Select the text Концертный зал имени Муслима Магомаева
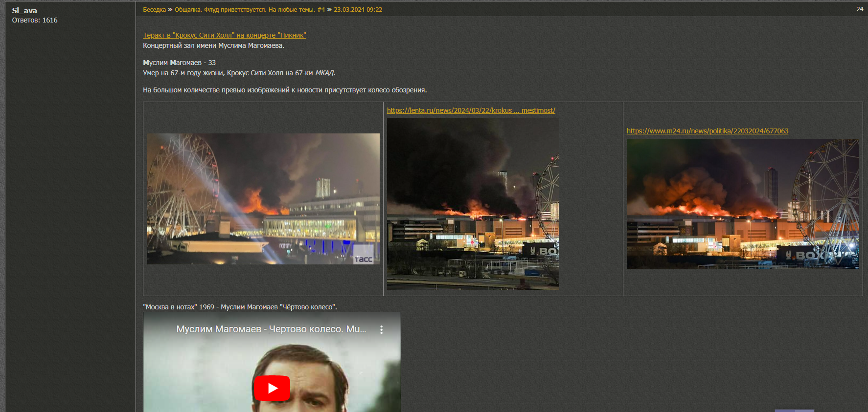This screenshot has height=412, width=868. coord(213,45)
